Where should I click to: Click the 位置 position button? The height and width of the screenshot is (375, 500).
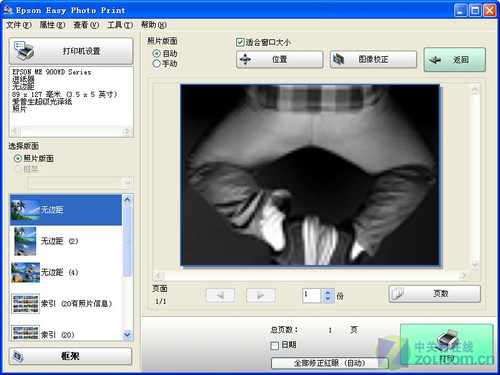coord(279,59)
